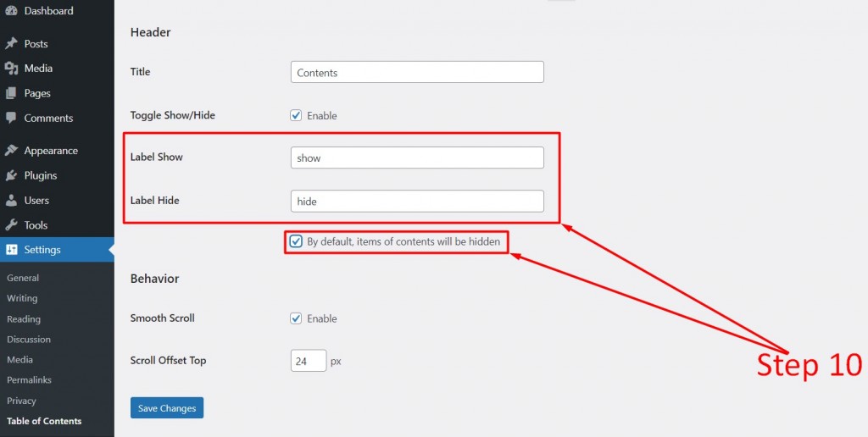Open Media settings submenu link
This screenshot has width=868, height=437.
point(20,360)
